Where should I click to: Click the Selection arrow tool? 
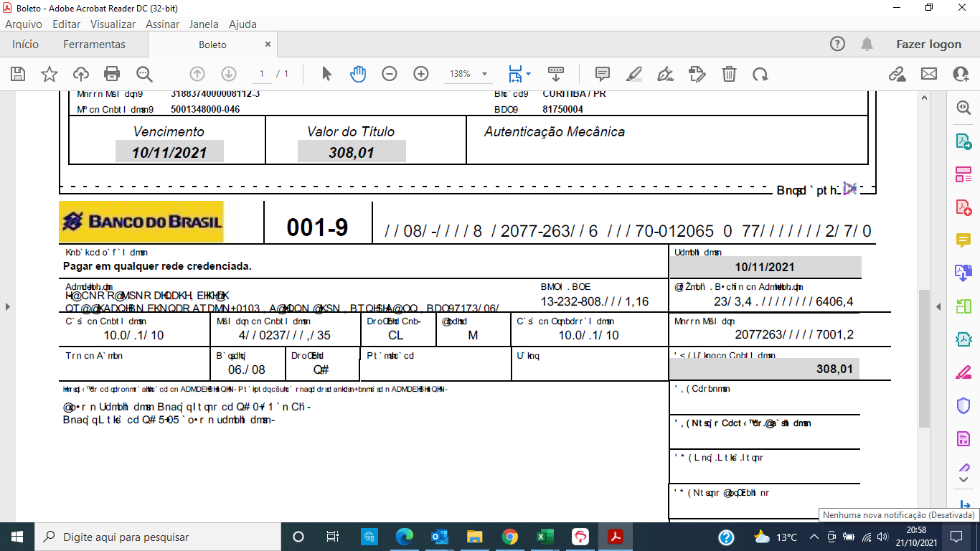[327, 73]
